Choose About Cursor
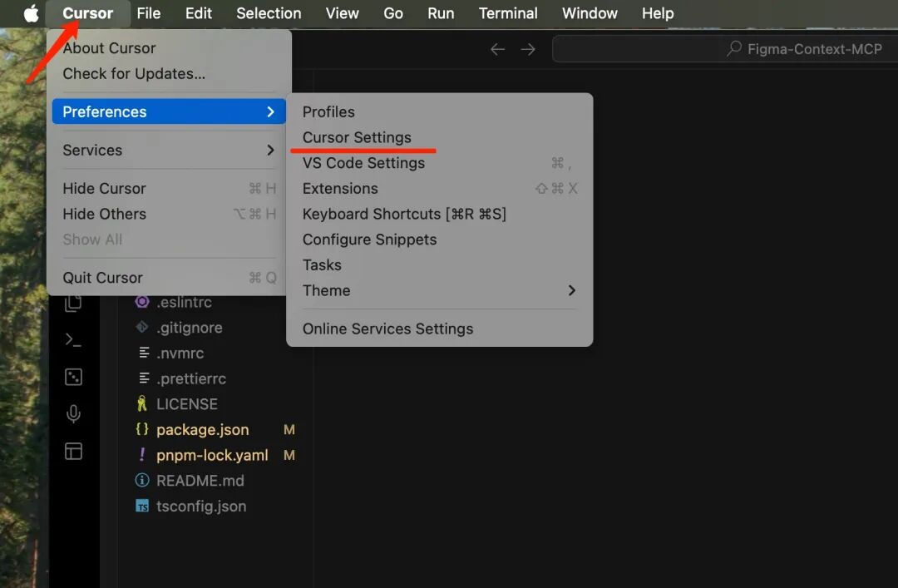Image resolution: width=898 pixels, height=588 pixels. 169,48
